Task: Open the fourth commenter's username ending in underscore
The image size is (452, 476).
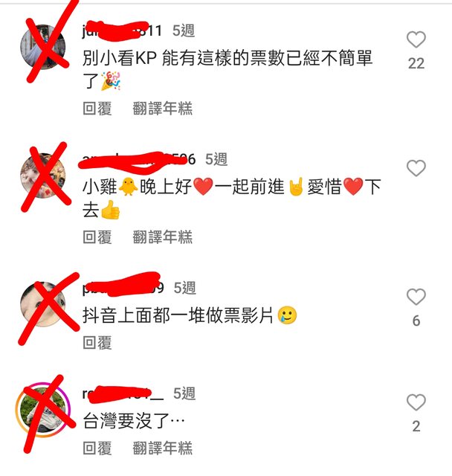Action: click(x=123, y=393)
